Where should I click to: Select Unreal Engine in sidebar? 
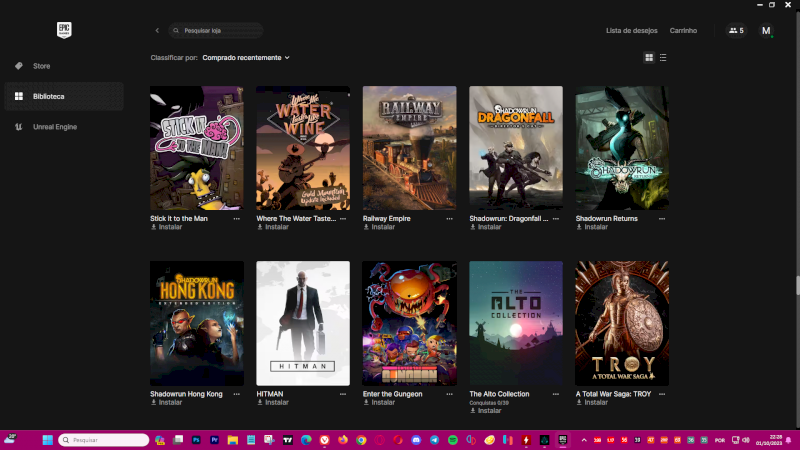(54, 126)
